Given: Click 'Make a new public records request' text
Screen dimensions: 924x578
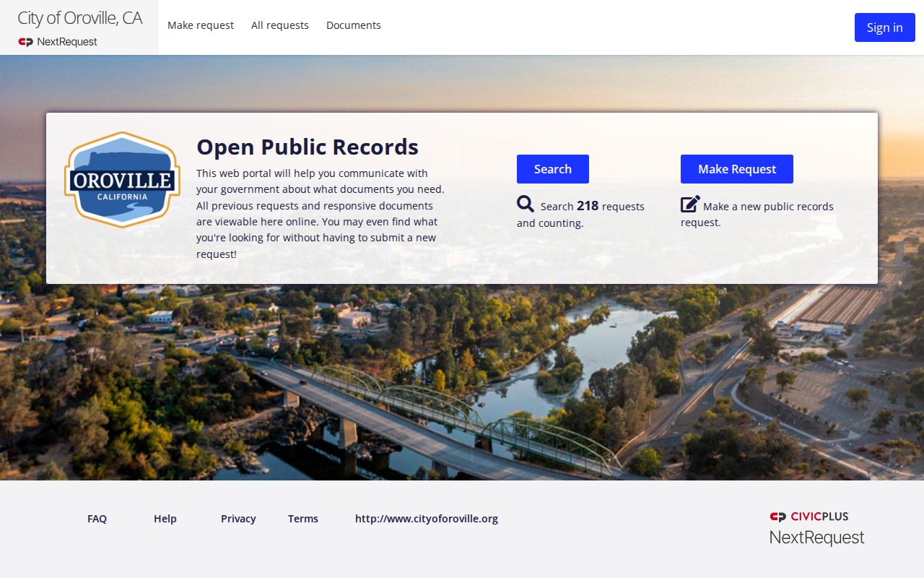Looking at the screenshot, I should click(x=757, y=214).
